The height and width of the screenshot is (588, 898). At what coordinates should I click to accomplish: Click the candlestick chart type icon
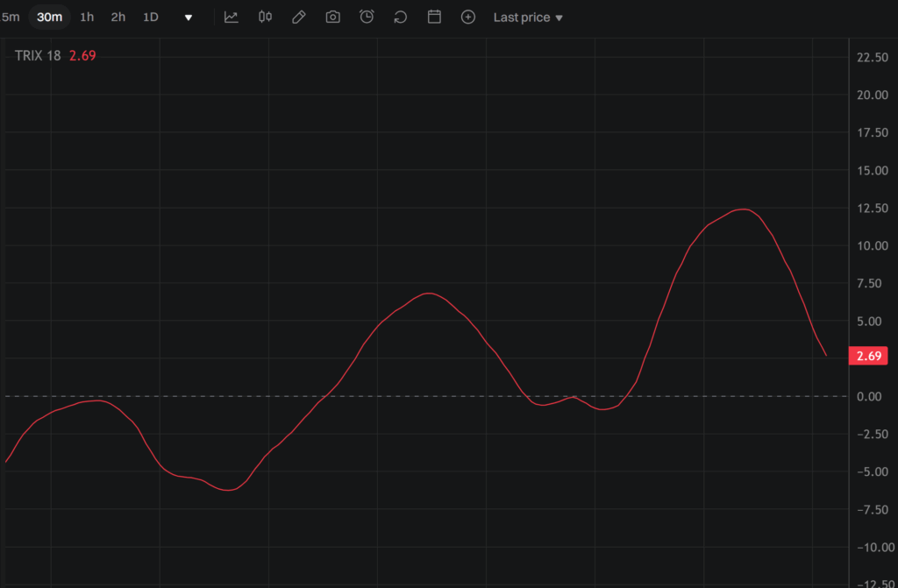tap(265, 17)
